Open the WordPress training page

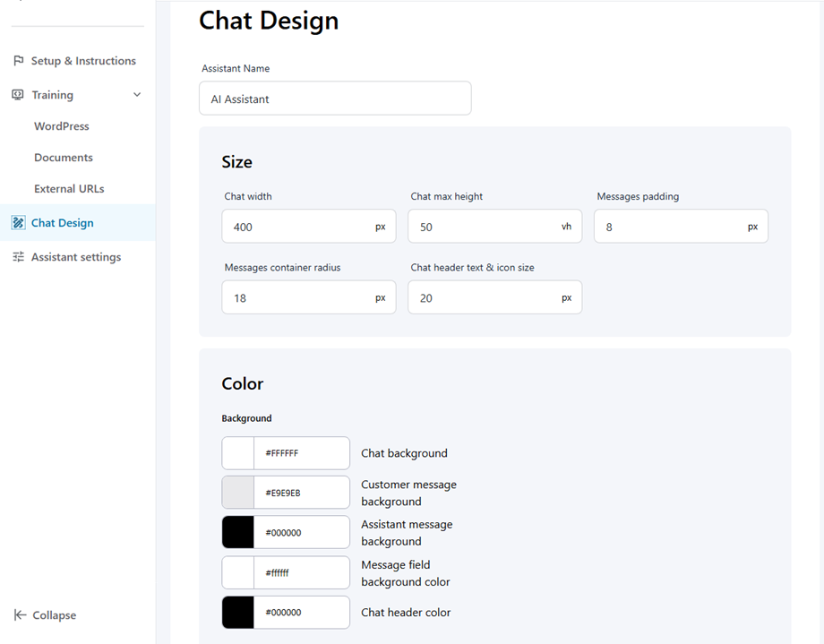tap(62, 126)
